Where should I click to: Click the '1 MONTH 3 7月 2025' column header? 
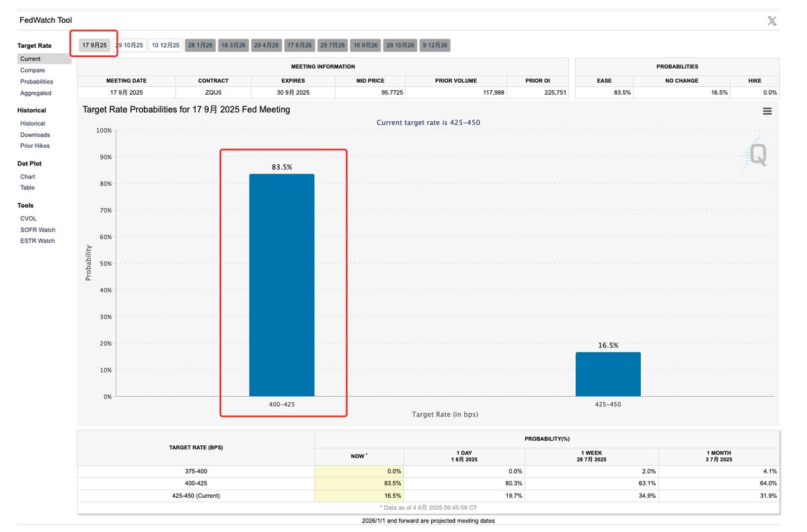(719, 456)
